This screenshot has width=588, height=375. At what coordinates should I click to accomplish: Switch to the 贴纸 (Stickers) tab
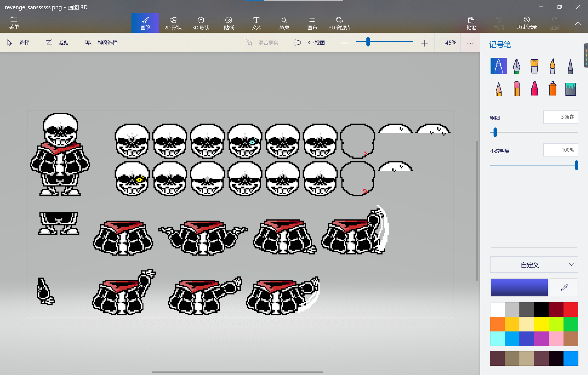tap(229, 23)
